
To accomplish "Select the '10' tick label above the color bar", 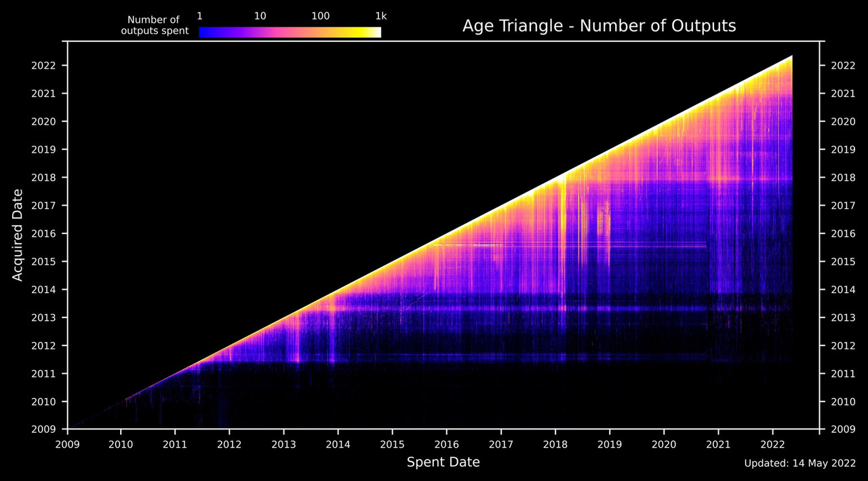I will pyautogui.click(x=260, y=16).
